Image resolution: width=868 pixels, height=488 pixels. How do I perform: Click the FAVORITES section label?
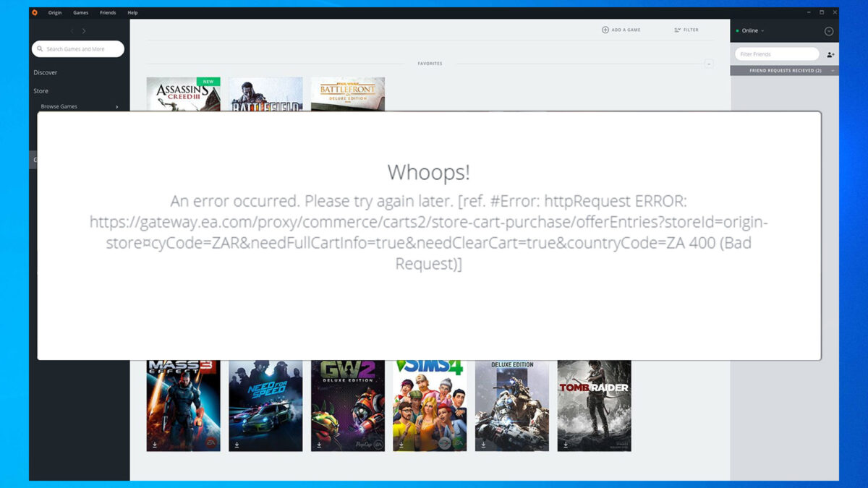tap(430, 64)
